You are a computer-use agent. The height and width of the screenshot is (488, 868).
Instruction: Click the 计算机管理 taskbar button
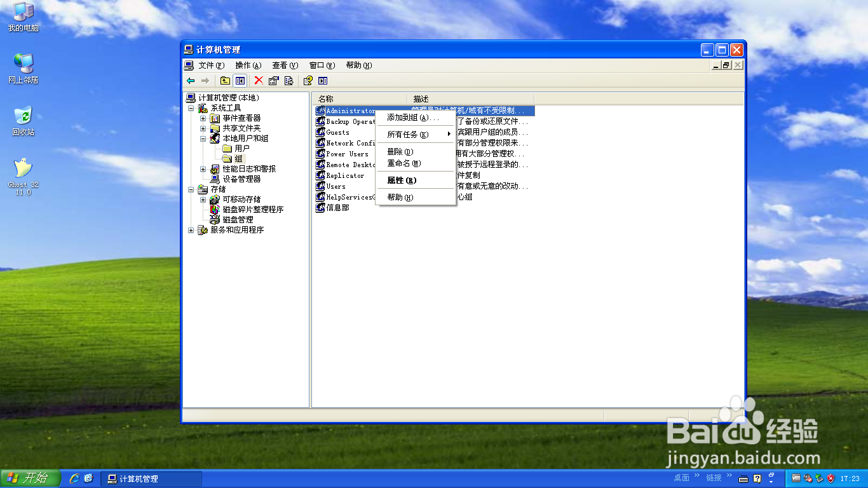pos(151,478)
